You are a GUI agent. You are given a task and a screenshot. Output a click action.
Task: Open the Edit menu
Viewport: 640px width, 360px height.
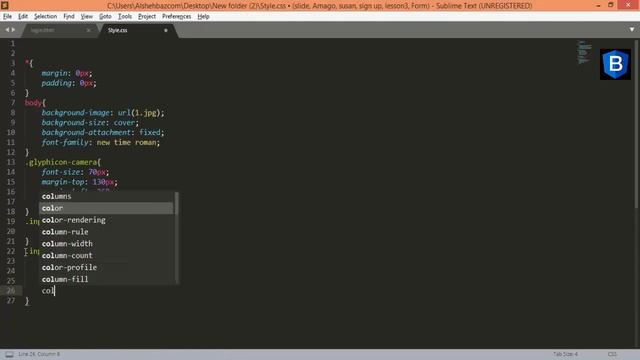tap(23, 16)
